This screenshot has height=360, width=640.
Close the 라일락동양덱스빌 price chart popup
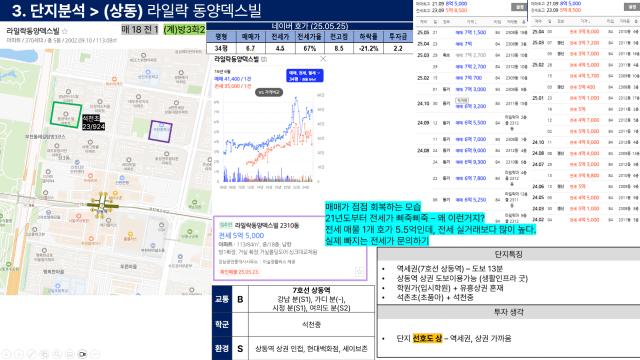tap(323, 59)
